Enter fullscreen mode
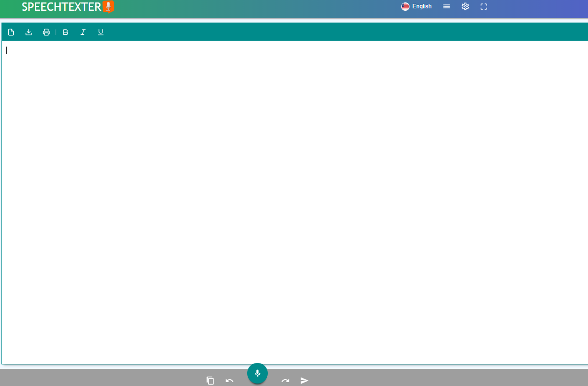 [x=484, y=6]
